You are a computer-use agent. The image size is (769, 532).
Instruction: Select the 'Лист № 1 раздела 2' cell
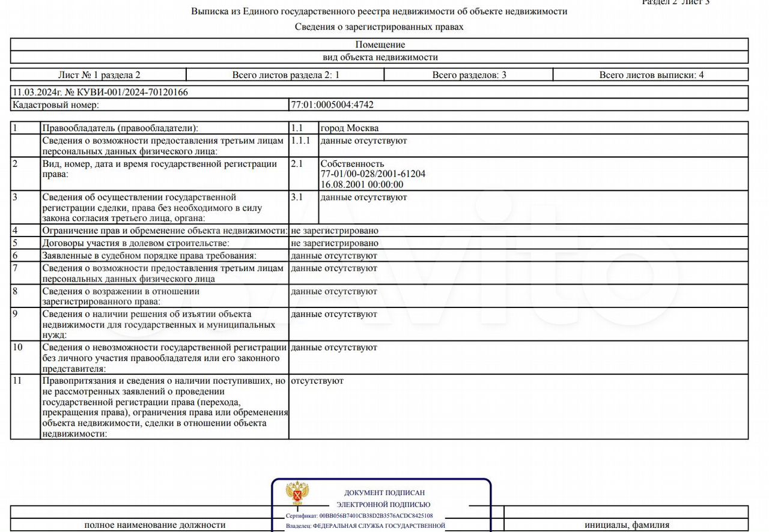[x=99, y=75]
